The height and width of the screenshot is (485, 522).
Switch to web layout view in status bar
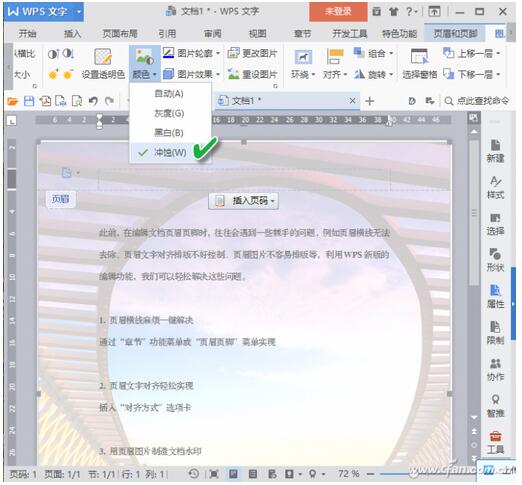point(272,474)
